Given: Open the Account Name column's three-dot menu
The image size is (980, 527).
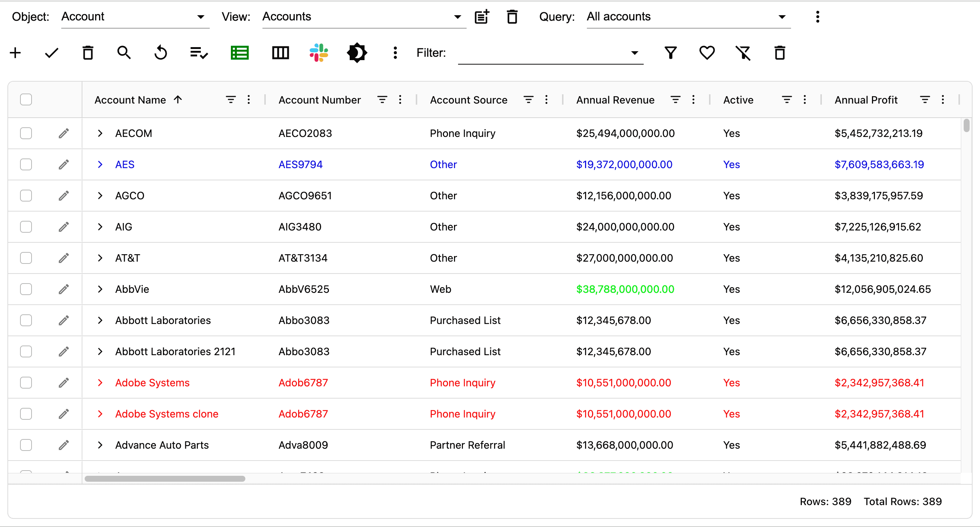Looking at the screenshot, I should [x=249, y=99].
